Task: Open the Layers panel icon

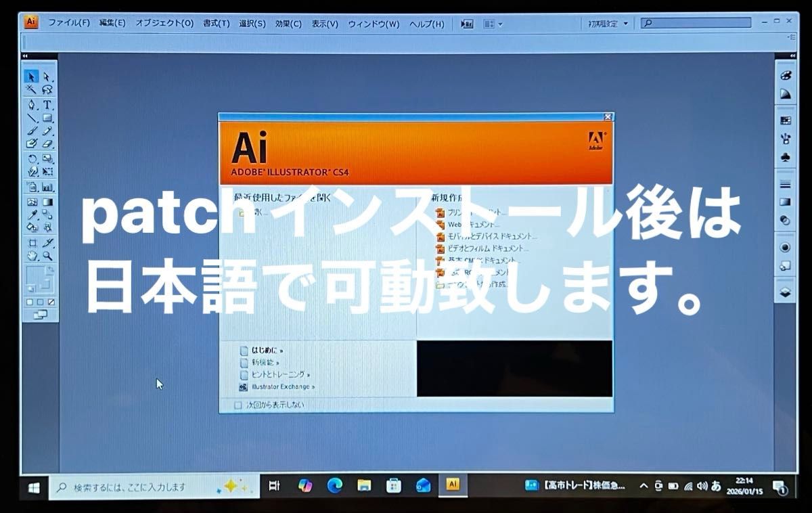Action: point(785,292)
